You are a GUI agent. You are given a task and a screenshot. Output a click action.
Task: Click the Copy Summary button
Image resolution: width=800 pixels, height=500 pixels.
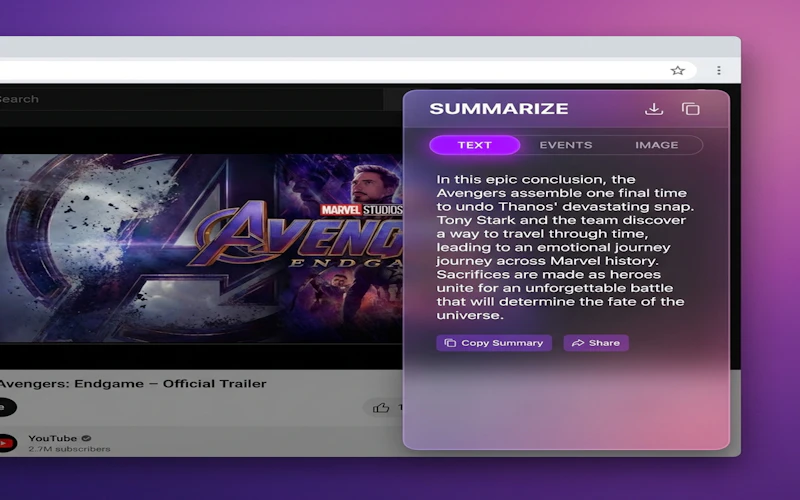494,343
